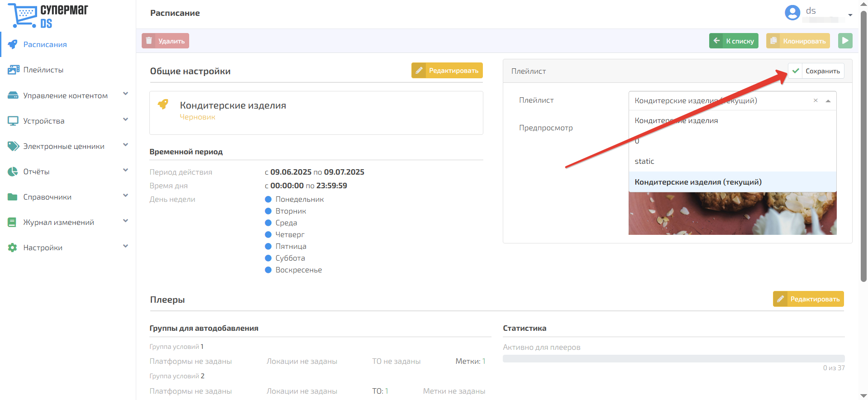Click the Электронные ценники tag icon
The width and height of the screenshot is (868, 400).
(x=13, y=146)
